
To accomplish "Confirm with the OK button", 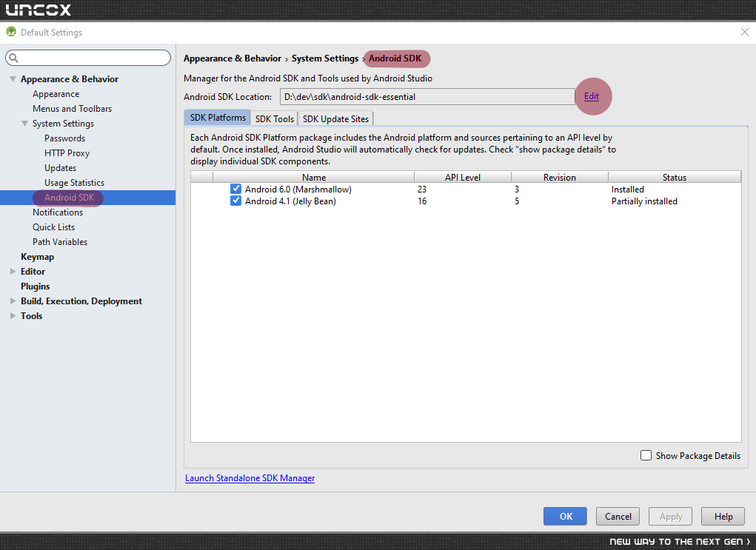I will pos(565,516).
